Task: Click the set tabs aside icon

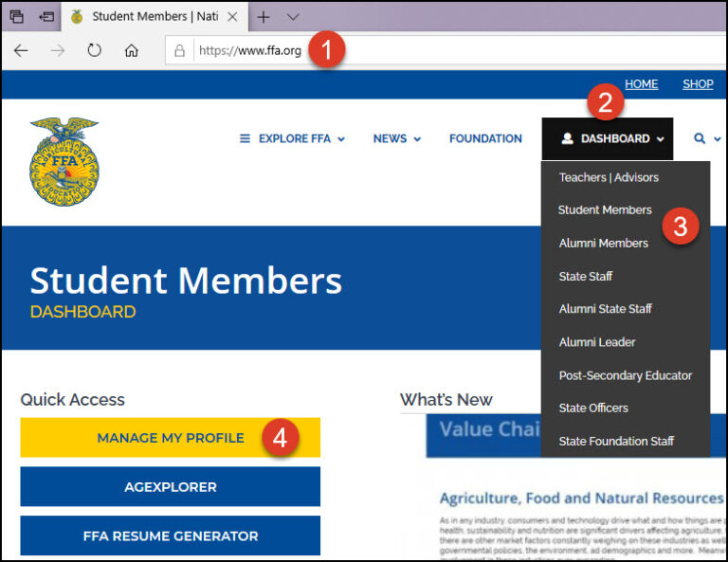Action: click(x=46, y=17)
